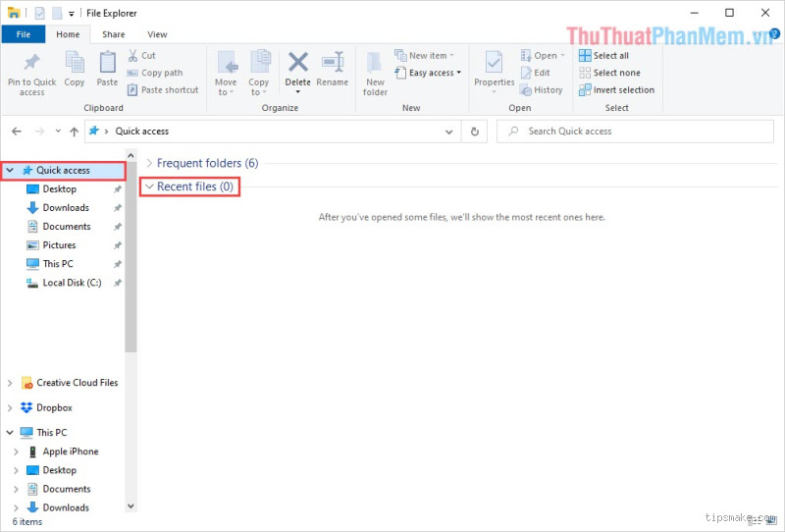The height and width of the screenshot is (532, 785).
Task: Click the Rename icon in Organize group
Action: 332,63
